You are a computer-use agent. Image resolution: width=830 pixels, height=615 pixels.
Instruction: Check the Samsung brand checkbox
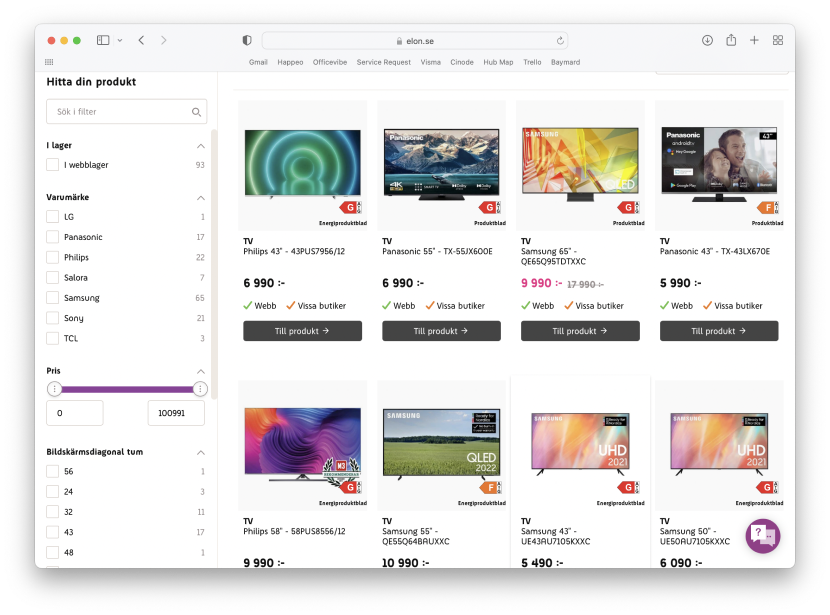tap(52, 297)
